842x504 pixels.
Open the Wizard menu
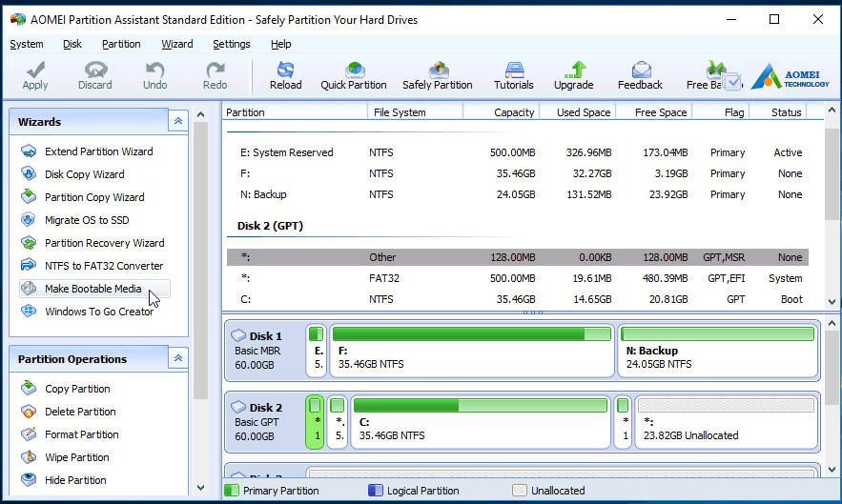177,44
